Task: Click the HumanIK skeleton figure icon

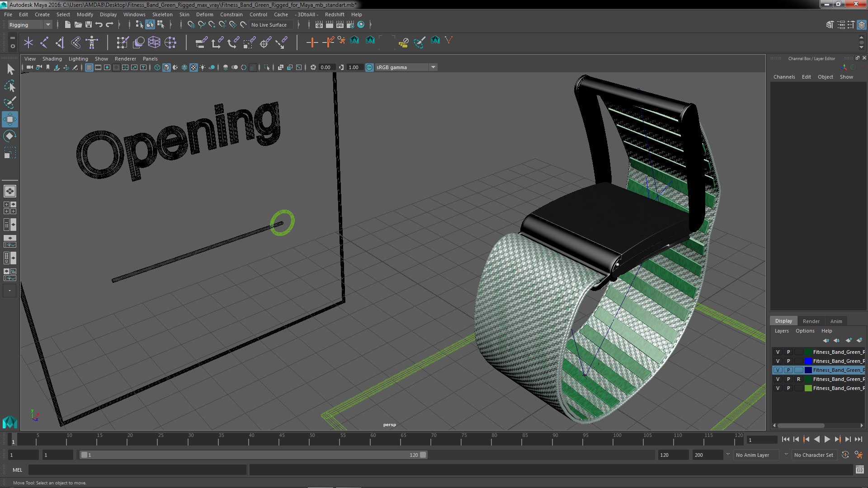Action: coord(92,42)
